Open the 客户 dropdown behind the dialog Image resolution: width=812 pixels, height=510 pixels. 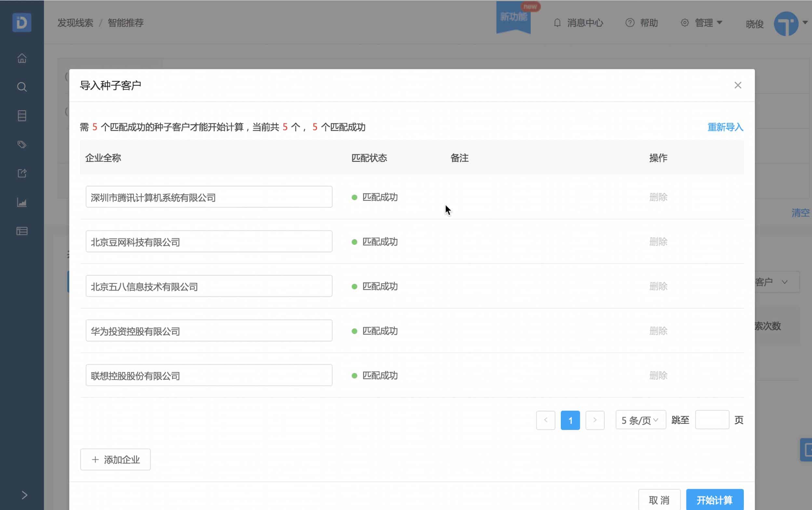pyautogui.click(x=777, y=282)
